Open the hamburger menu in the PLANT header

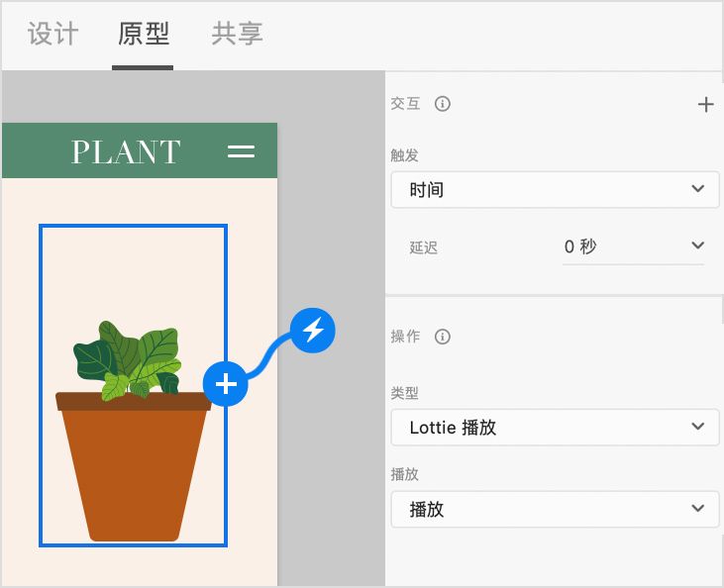241,151
